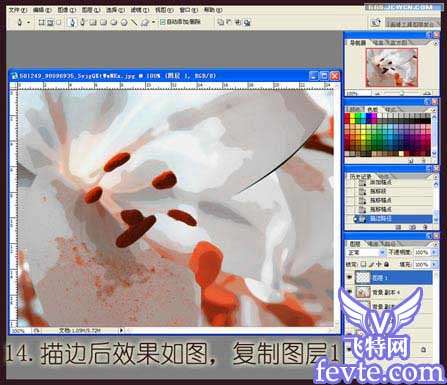
Task: Open the Swatches panel flyout menu
Action: click(x=435, y=109)
